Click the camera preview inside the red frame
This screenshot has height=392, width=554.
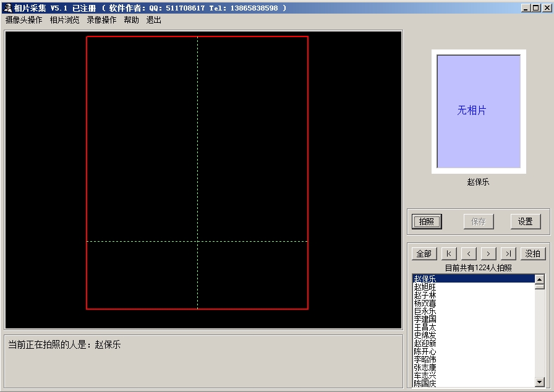pos(197,173)
